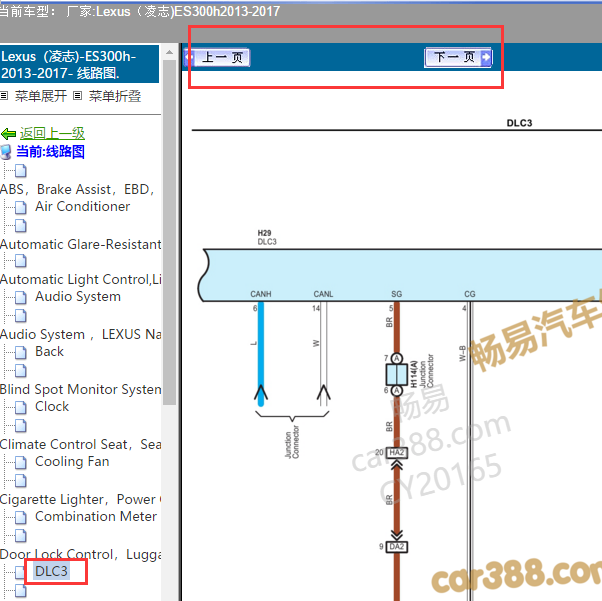The image size is (602, 601).
Task: Click the sidebar vertical scrollbar thumb
Action: pos(169,232)
